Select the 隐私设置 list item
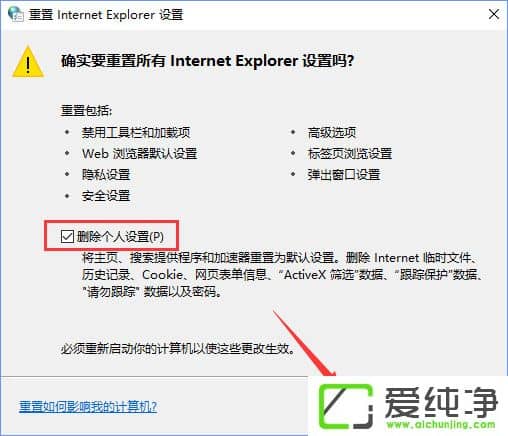This screenshot has width=508, height=436. click(106, 175)
